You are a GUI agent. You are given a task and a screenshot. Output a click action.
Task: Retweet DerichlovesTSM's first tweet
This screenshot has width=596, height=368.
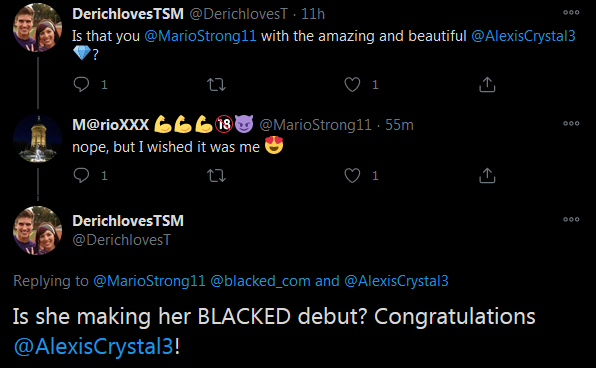[216, 84]
